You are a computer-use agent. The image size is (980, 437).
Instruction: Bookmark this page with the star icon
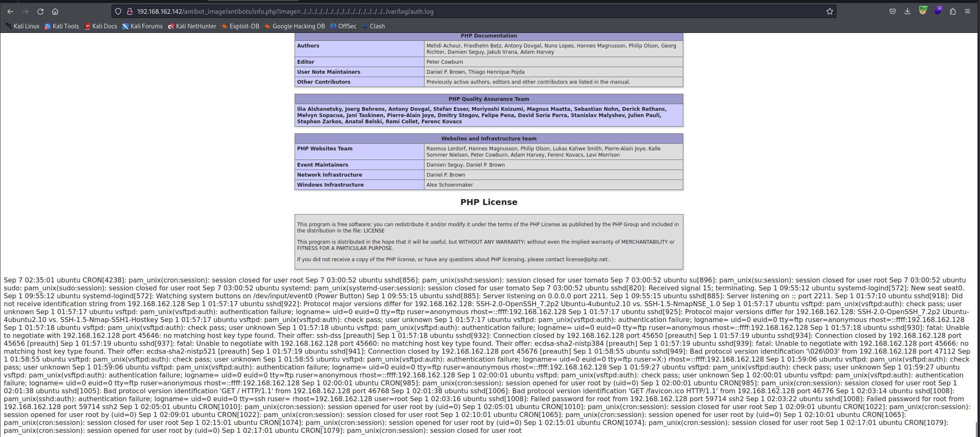[829, 12]
